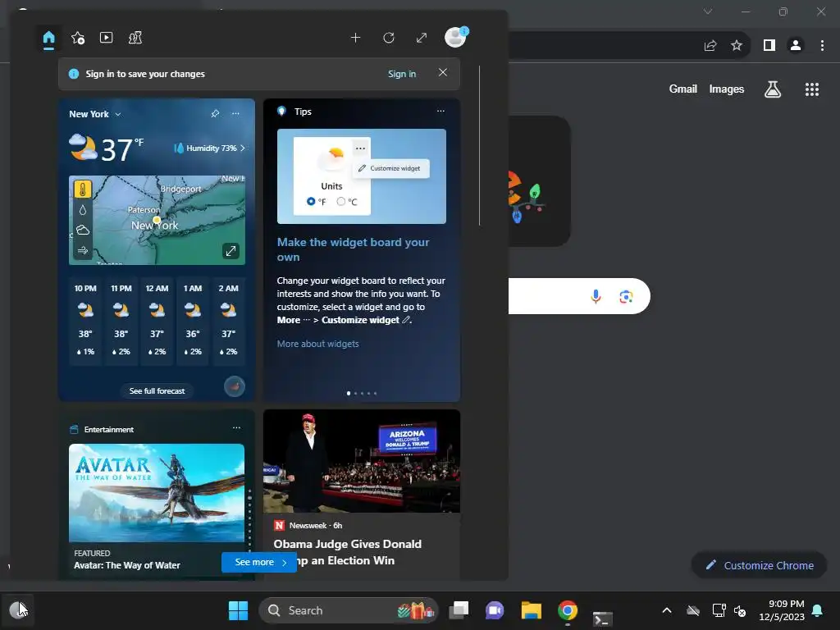840x630 pixels.
Task: Switch to Chrome on taskbar
Action: tap(568, 610)
